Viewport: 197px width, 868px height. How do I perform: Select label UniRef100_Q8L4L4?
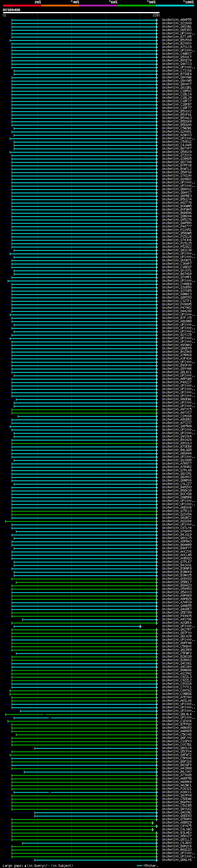pyautogui.click(x=177, y=714)
